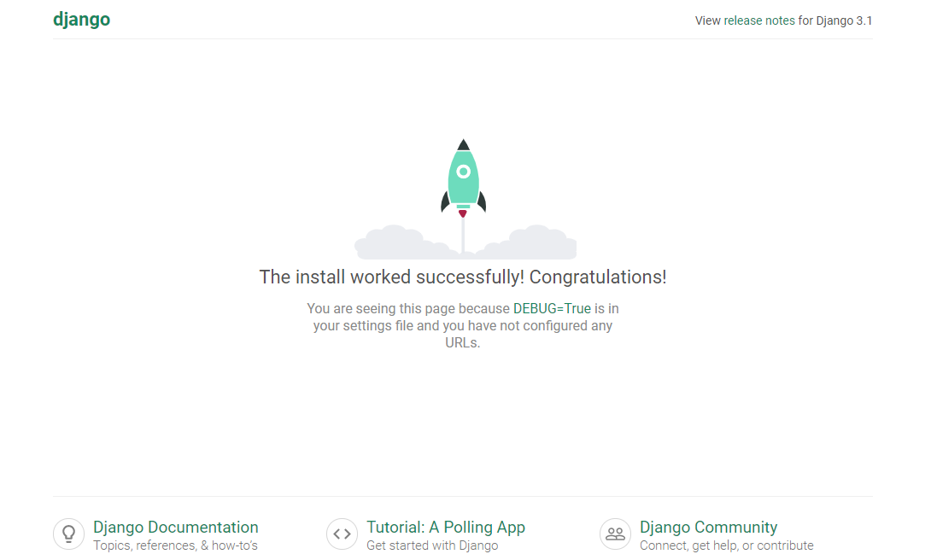Click 'Topics, references, & how-to's' text
This screenshot has height=560, width=931.
[x=175, y=545]
